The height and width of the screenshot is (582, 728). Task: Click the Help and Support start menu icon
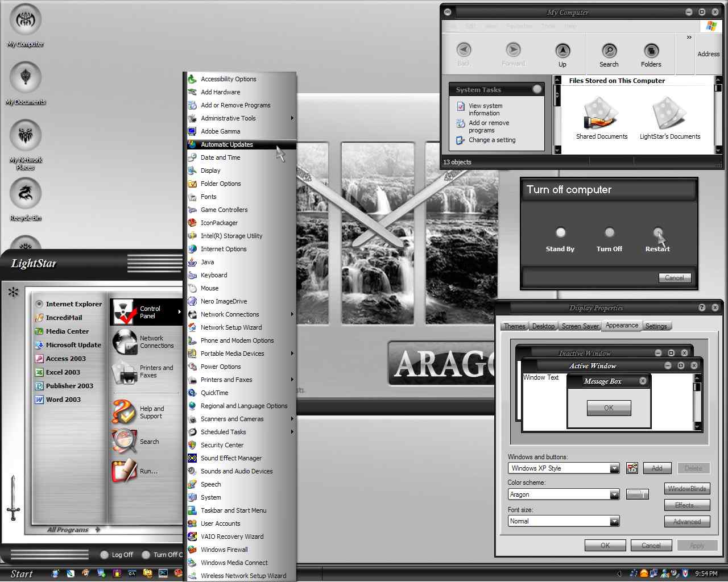pos(125,412)
